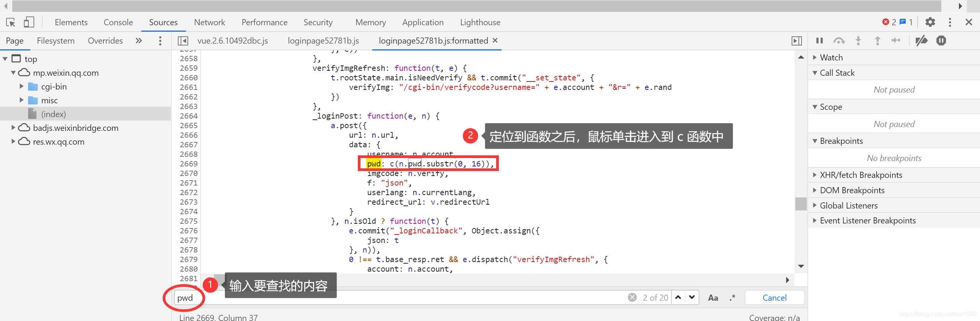Cancel the find-in-file search
The width and height of the screenshot is (980, 321).
(774, 298)
